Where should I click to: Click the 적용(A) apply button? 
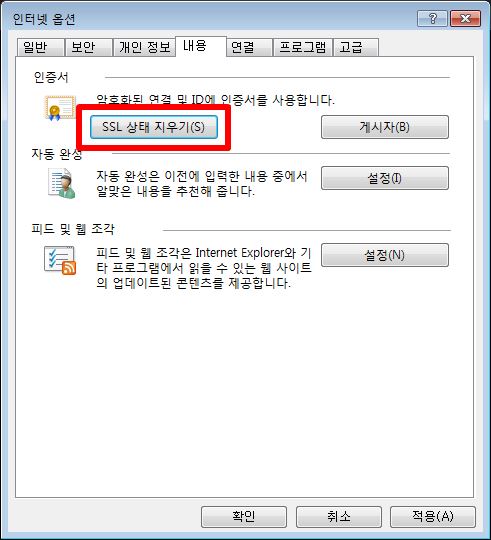433,517
